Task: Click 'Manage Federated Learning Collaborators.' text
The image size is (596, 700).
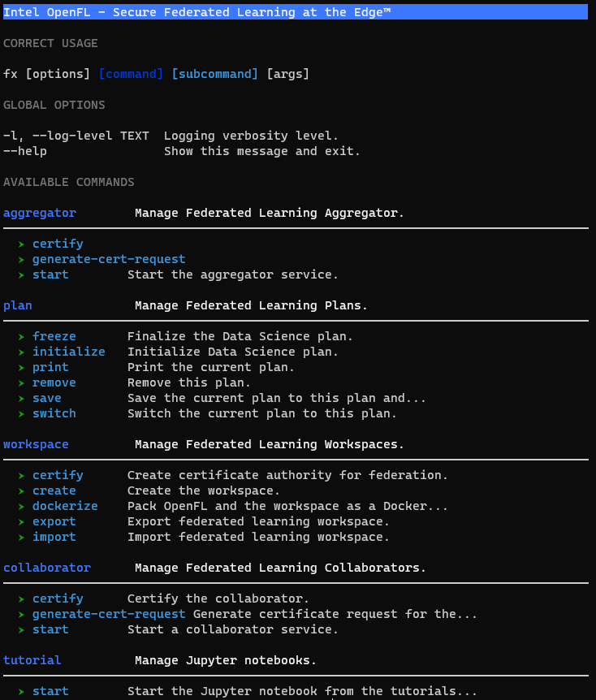Action: point(280,568)
